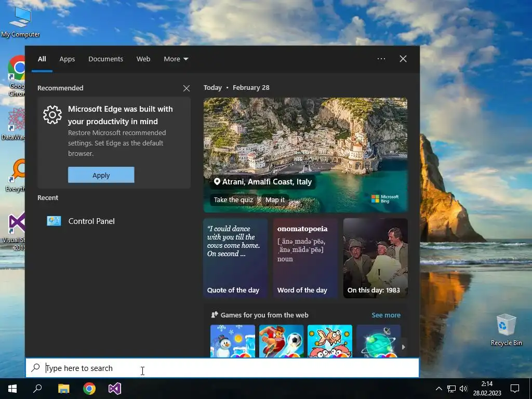This screenshot has height=399, width=532.
Task: Open the soccer player game thumbnail
Action: tap(281, 341)
